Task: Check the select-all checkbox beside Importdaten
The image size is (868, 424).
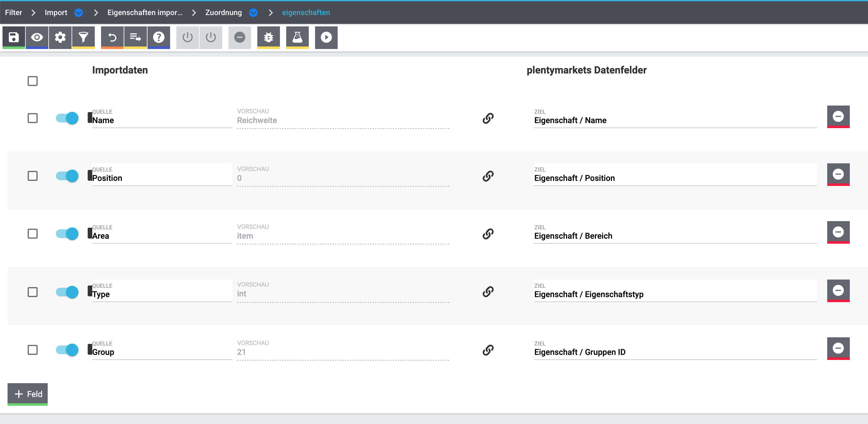Action: point(33,81)
